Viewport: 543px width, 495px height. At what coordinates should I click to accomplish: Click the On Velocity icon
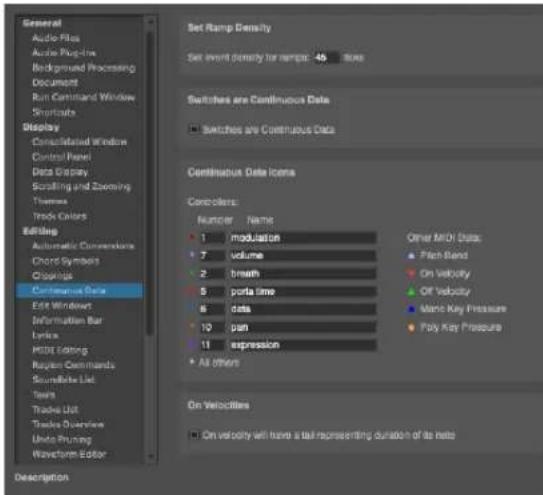click(x=411, y=274)
